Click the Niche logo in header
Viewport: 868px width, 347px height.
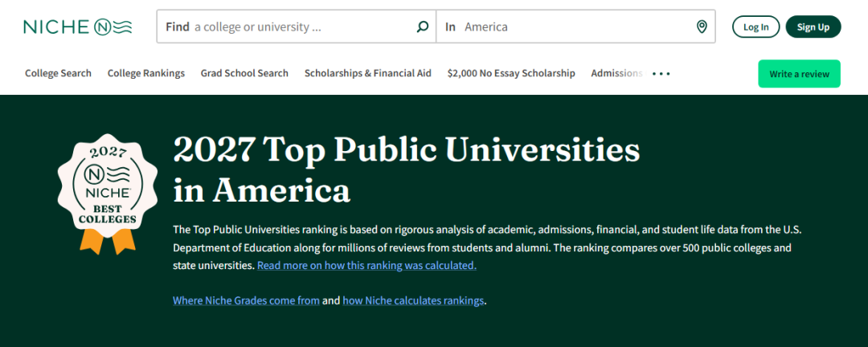tap(78, 27)
